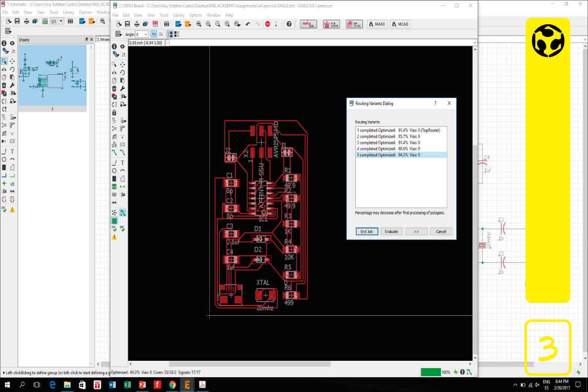Open the Angle dropdown
Viewport: 588px width, 392px height.
146,34
